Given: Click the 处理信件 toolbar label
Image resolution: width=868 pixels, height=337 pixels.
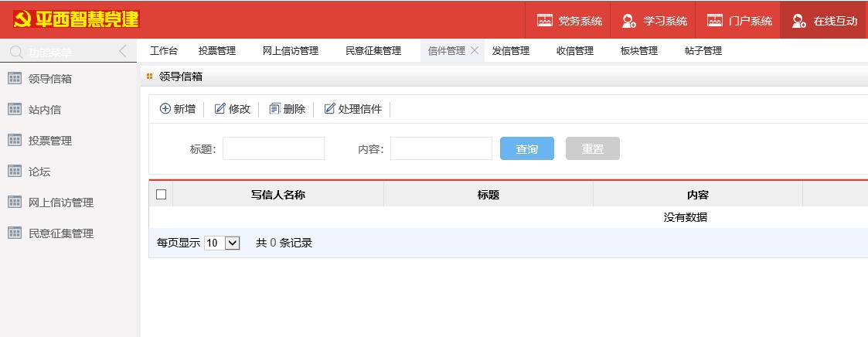Looking at the screenshot, I should point(360,109).
